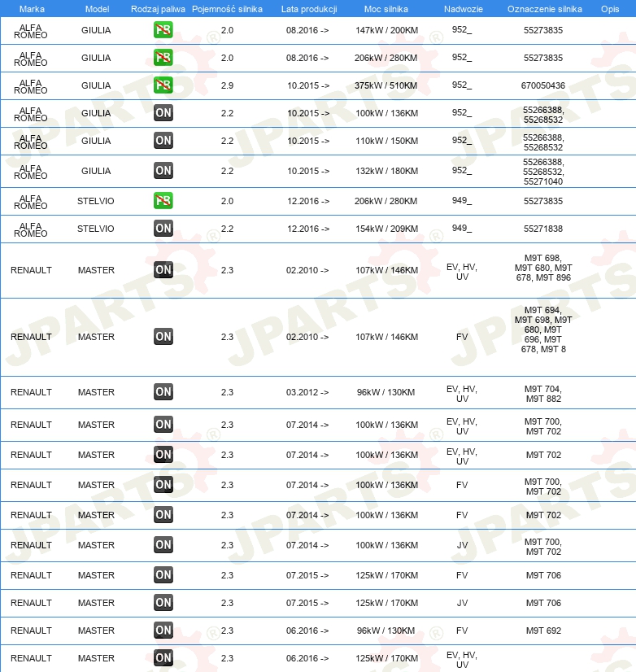Select the 07.2015 date in the M9T 706 FV row
Viewport: 636px width, 672px height.
(x=307, y=575)
